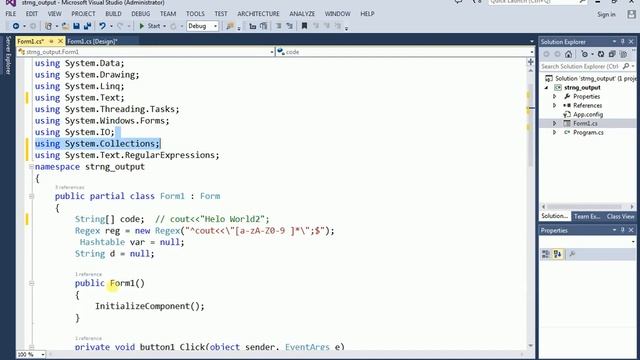Open the FILE menu
This screenshot has height=360, width=640.
click(11, 13)
